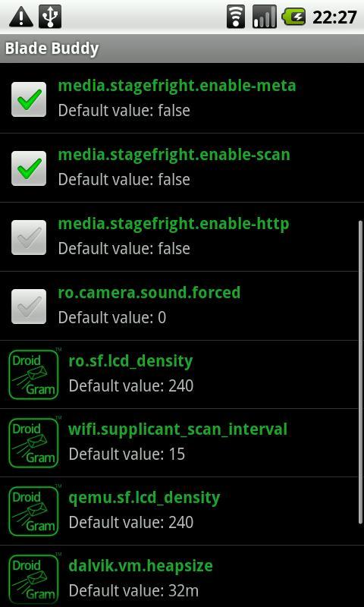Tap the Blade Buddy title bar

pyautogui.click(x=182, y=49)
